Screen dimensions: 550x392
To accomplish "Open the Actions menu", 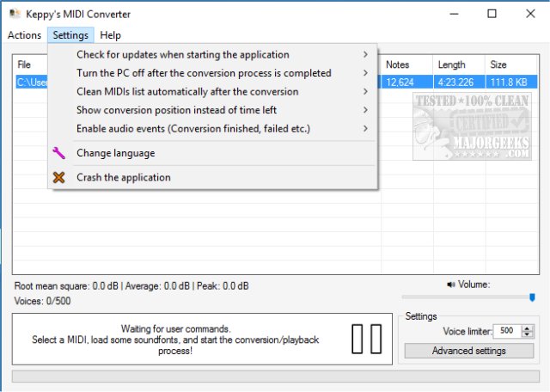I will (24, 35).
